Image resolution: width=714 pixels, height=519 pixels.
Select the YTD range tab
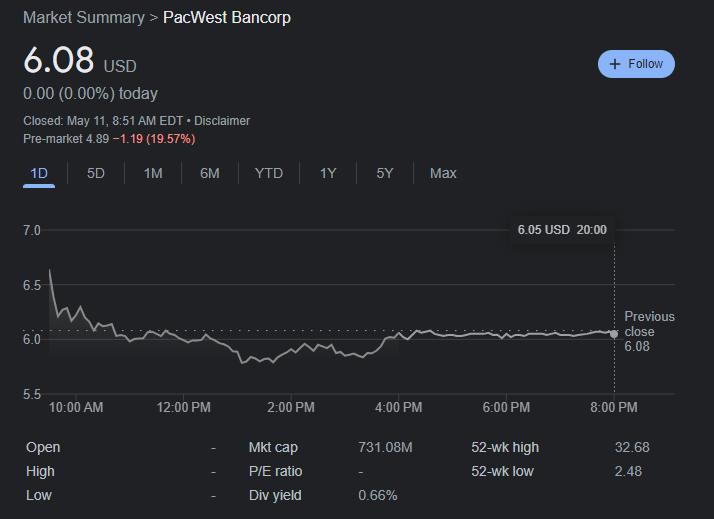click(x=269, y=173)
